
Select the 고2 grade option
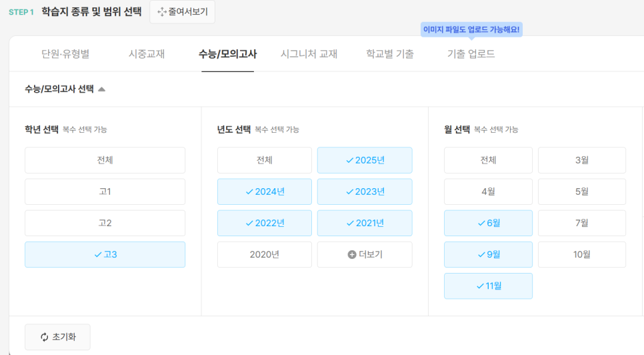(x=105, y=223)
